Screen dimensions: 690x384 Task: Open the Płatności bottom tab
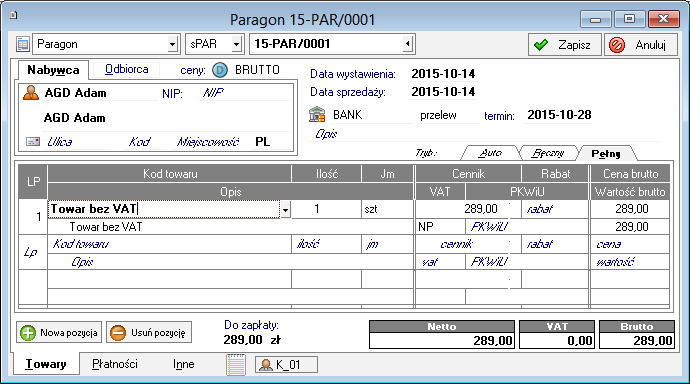tap(115, 364)
